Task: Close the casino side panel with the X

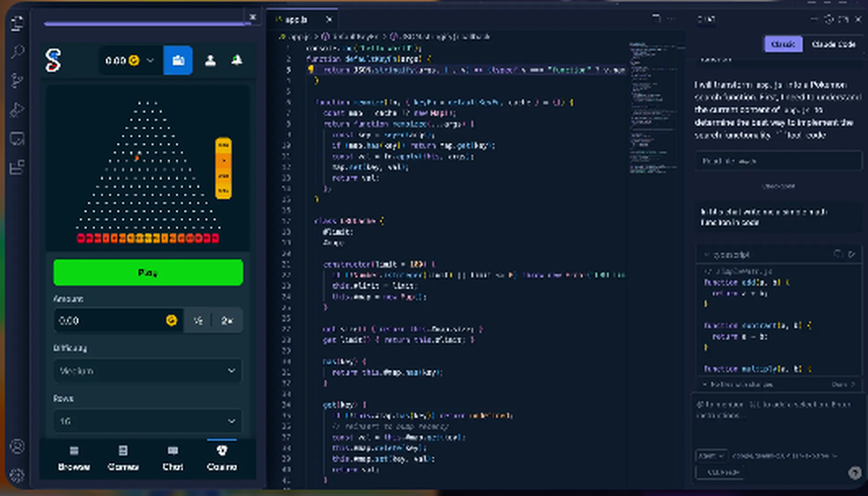Action: [253, 17]
